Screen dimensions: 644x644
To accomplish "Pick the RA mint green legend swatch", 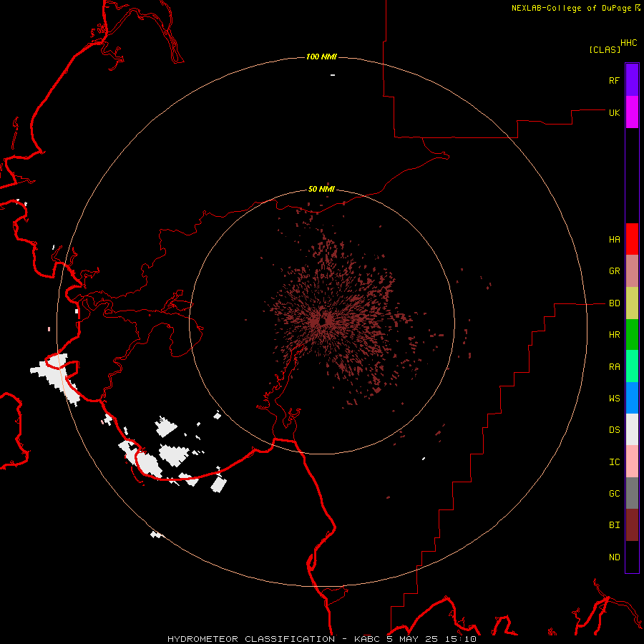I will (x=632, y=366).
